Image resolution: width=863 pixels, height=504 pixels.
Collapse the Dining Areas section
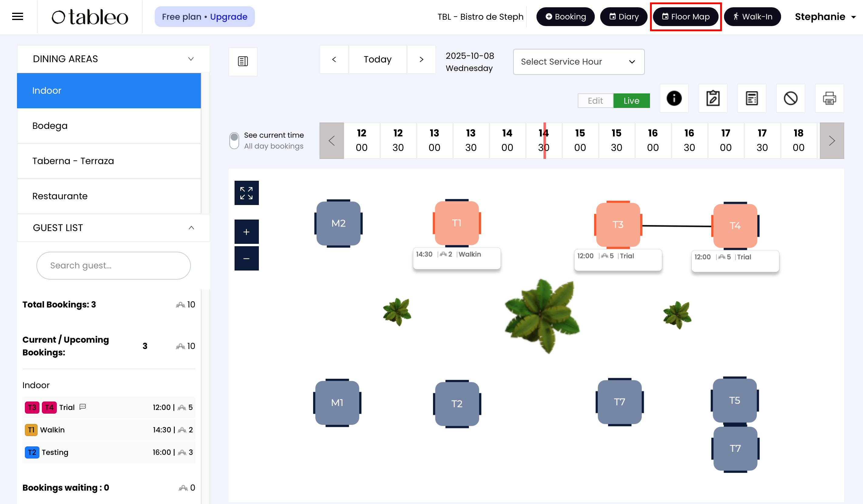tap(191, 59)
